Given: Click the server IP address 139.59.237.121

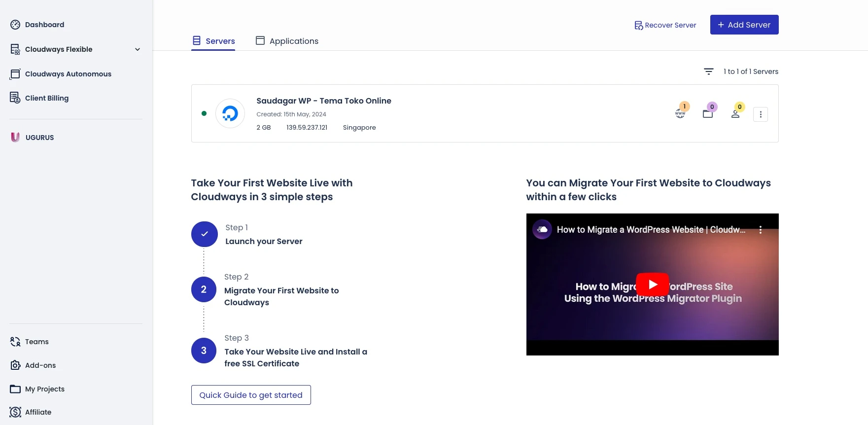Looking at the screenshot, I should tap(307, 127).
